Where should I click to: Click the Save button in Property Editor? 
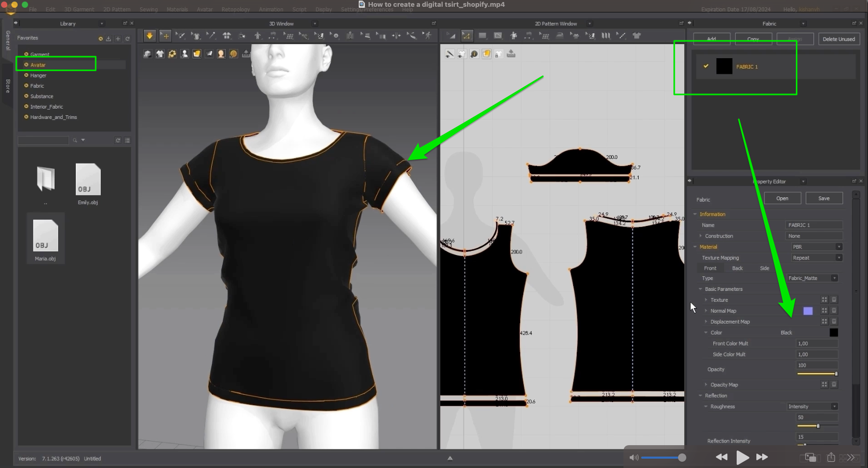pyautogui.click(x=824, y=198)
